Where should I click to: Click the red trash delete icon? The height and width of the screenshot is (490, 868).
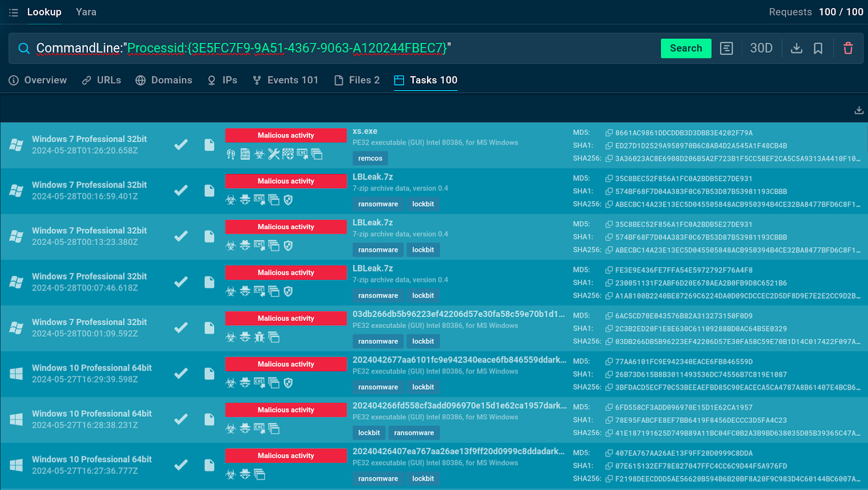(848, 48)
